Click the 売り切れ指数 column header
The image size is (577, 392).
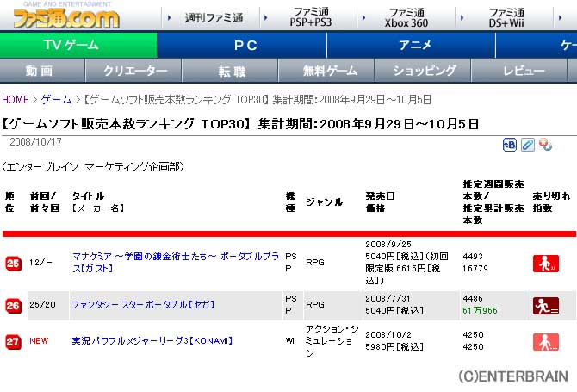[x=551, y=202]
